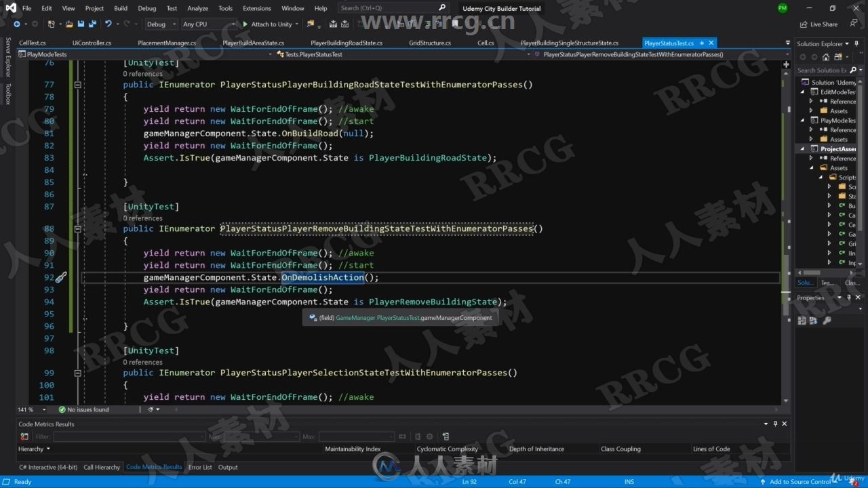The height and width of the screenshot is (488, 868).
Task: Collapse the method at line 88
Action: pos(77,228)
